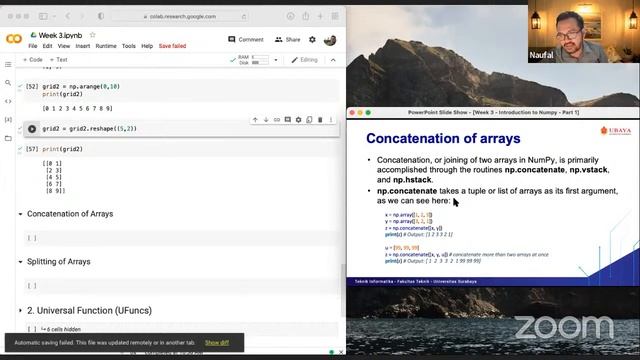This screenshot has height=360, width=640.
Task: Open the Safari sidebar dropdown arrow
Action: pyautogui.click(x=54, y=16)
